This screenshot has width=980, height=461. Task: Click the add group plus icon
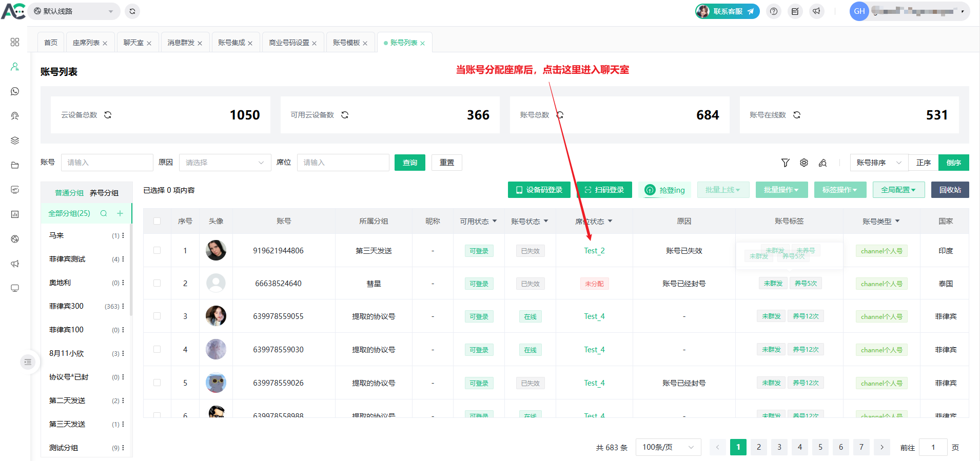pyautogui.click(x=120, y=213)
